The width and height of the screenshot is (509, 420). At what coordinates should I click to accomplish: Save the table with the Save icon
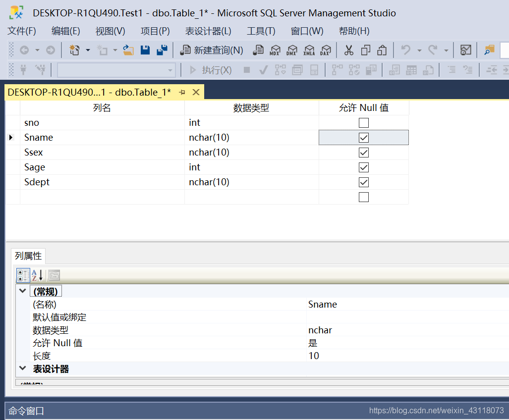145,50
